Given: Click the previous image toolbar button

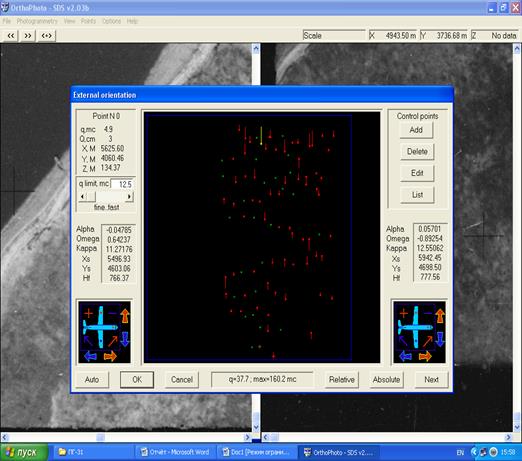Looking at the screenshot, I should pos(11,36).
